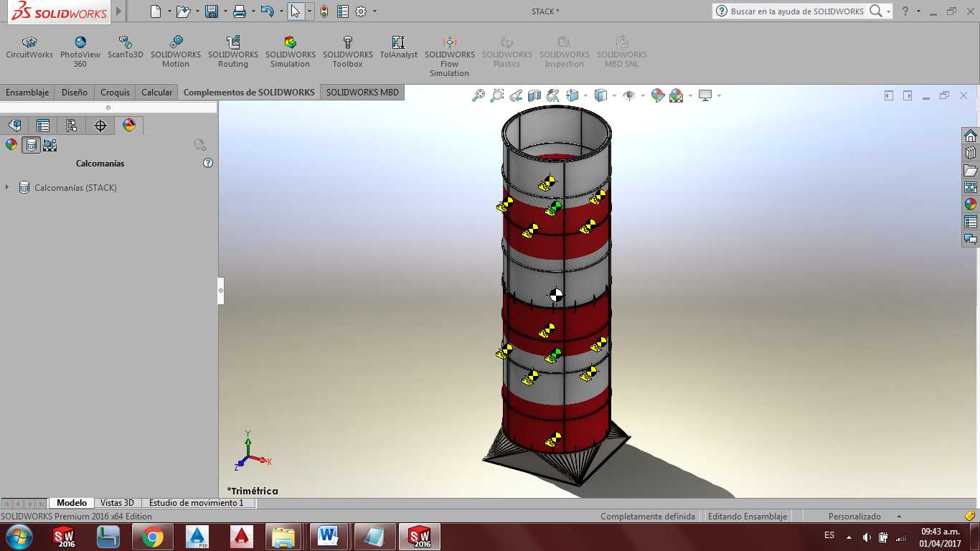The width and height of the screenshot is (980, 551).
Task: Expand the SOLIDWORKS menu arrow beside the logo
Action: tap(119, 11)
